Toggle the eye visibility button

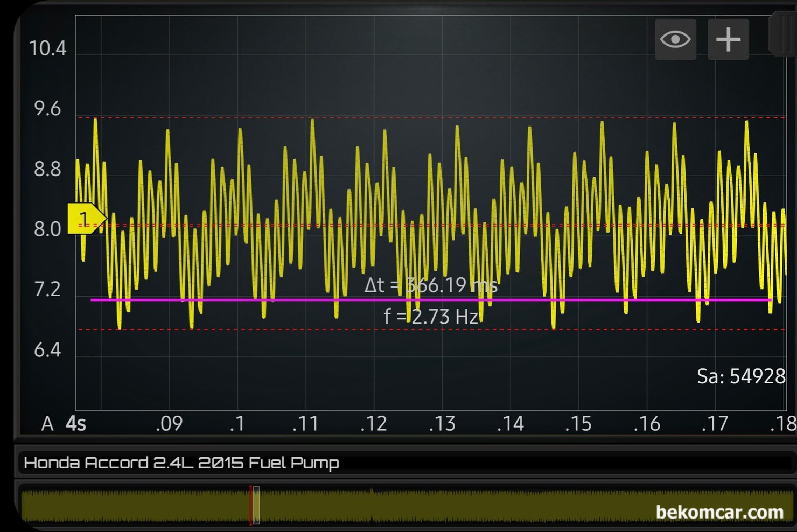675,39
